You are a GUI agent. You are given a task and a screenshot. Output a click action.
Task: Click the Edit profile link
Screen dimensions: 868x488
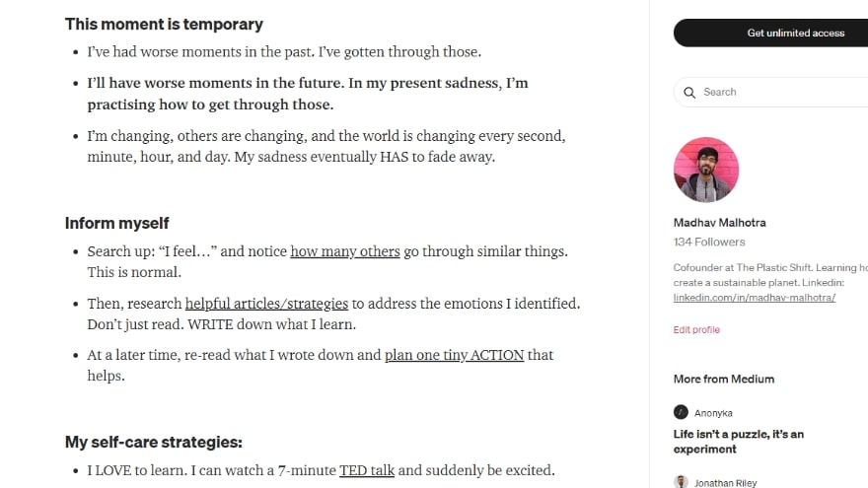(696, 329)
